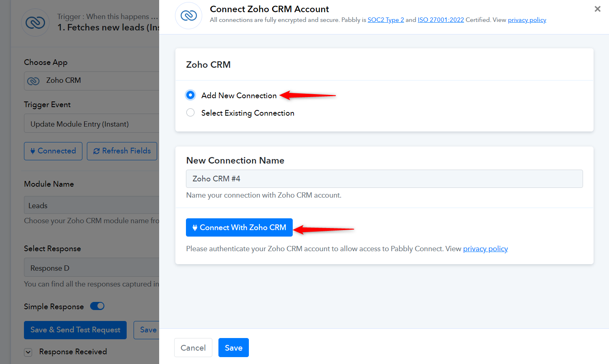Close the Connect Zoho CRM Account dialog
This screenshot has height=364, width=609.
point(597,9)
